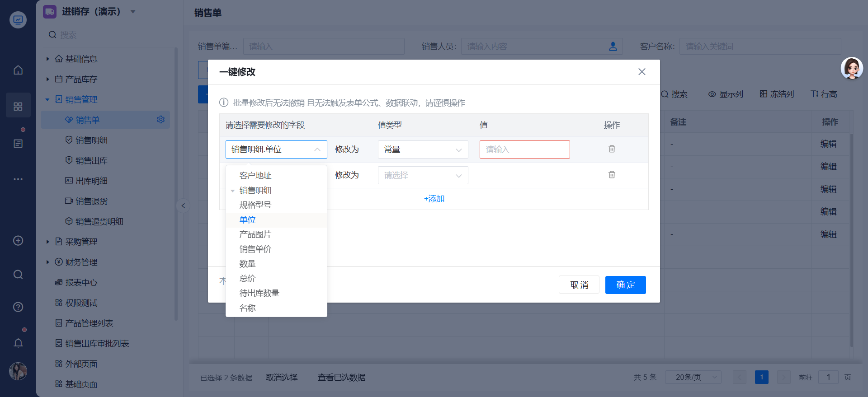Click the home icon in left rail
This screenshot has height=397, width=868.
pyautogui.click(x=18, y=70)
